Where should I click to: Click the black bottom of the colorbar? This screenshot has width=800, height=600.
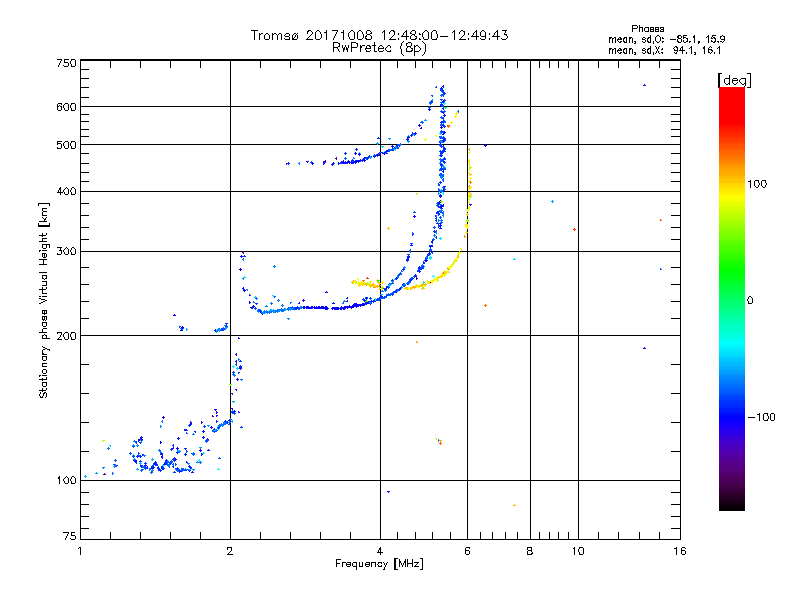point(732,503)
